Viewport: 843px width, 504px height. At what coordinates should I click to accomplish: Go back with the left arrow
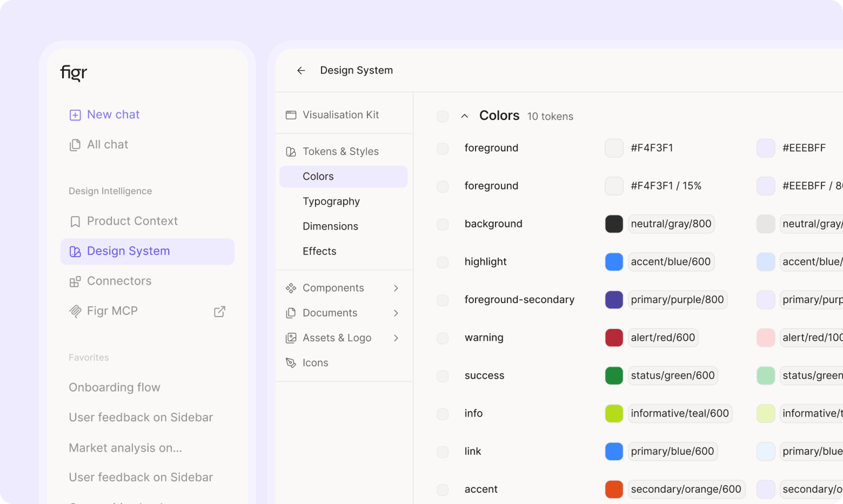click(x=301, y=70)
